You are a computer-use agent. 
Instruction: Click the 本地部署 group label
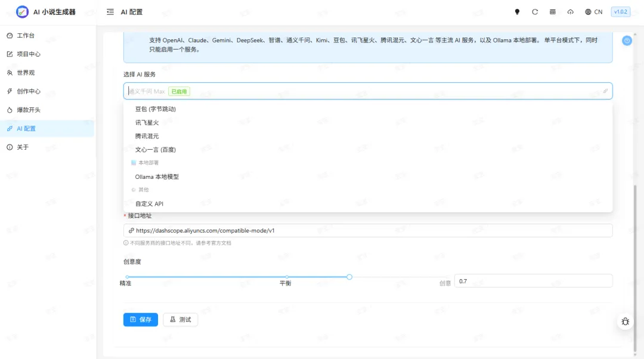click(148, 163)
